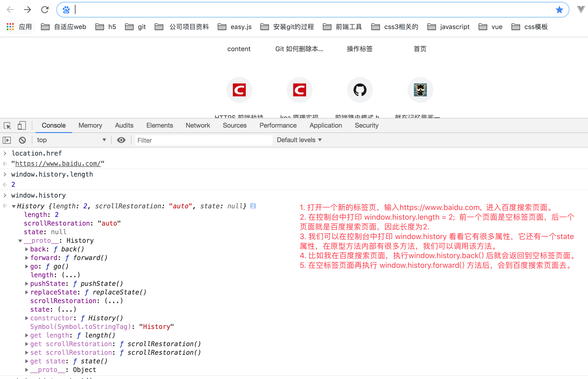Click the Elements tab in DevTools

tap(158, 125)
